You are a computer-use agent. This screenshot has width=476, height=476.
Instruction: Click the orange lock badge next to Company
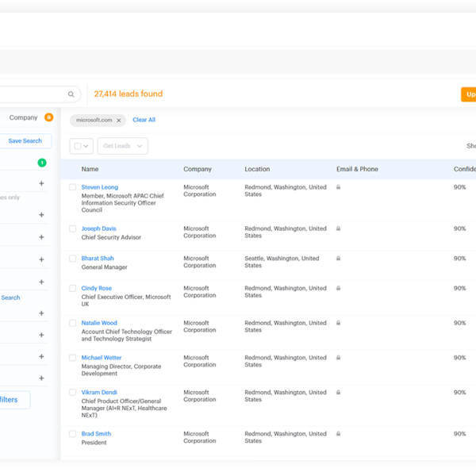48,117
